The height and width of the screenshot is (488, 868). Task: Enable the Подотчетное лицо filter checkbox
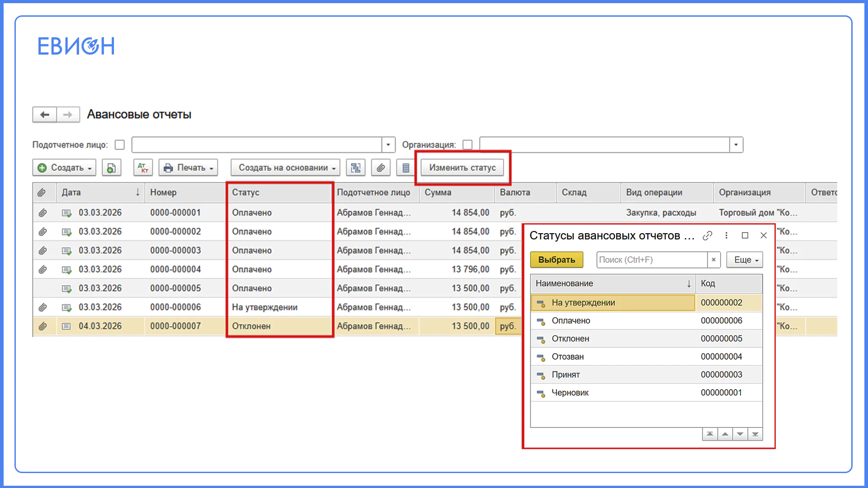[119, 145]
